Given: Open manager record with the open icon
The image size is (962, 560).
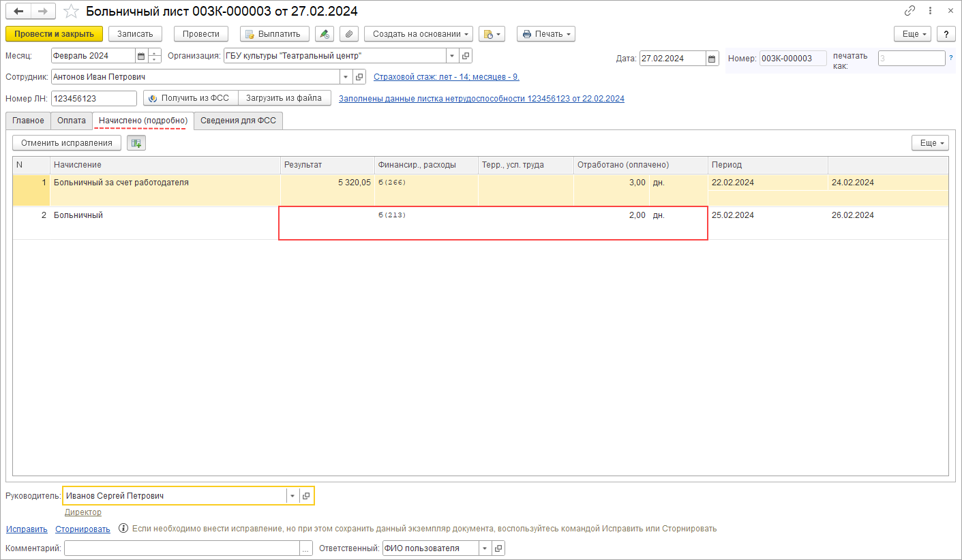Looking at the screenshot, I should [306, 496].
